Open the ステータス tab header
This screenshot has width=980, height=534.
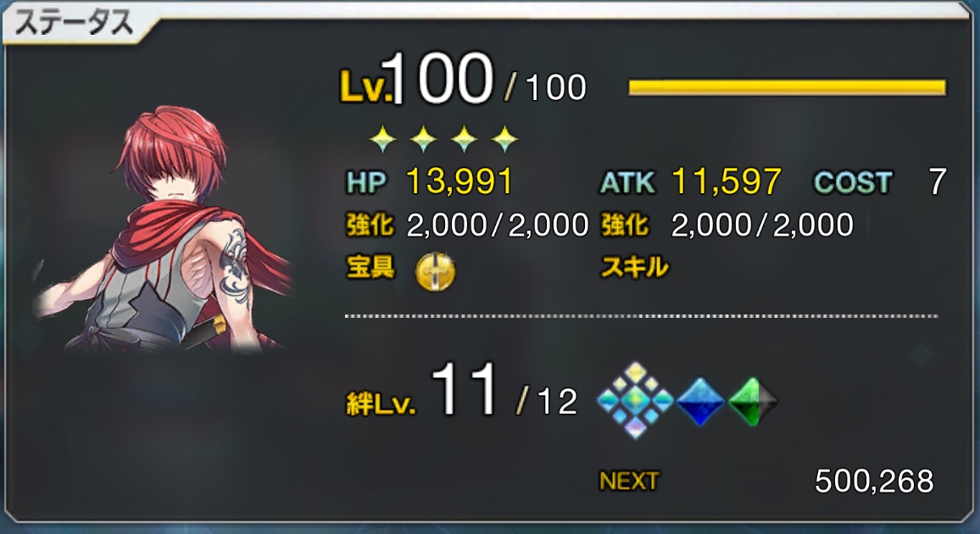pos(75,24)
